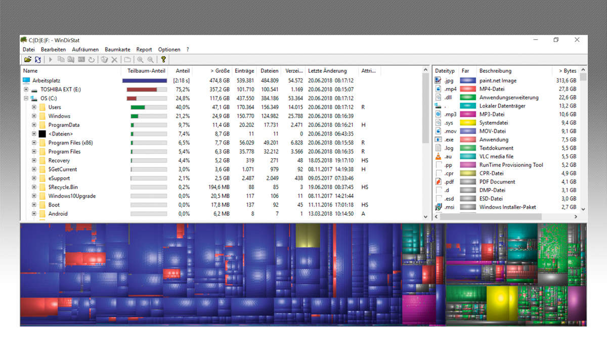The image size is (607, 364).
Task: Click the Select parent folder toolbar icon
Action: point(127,60)
